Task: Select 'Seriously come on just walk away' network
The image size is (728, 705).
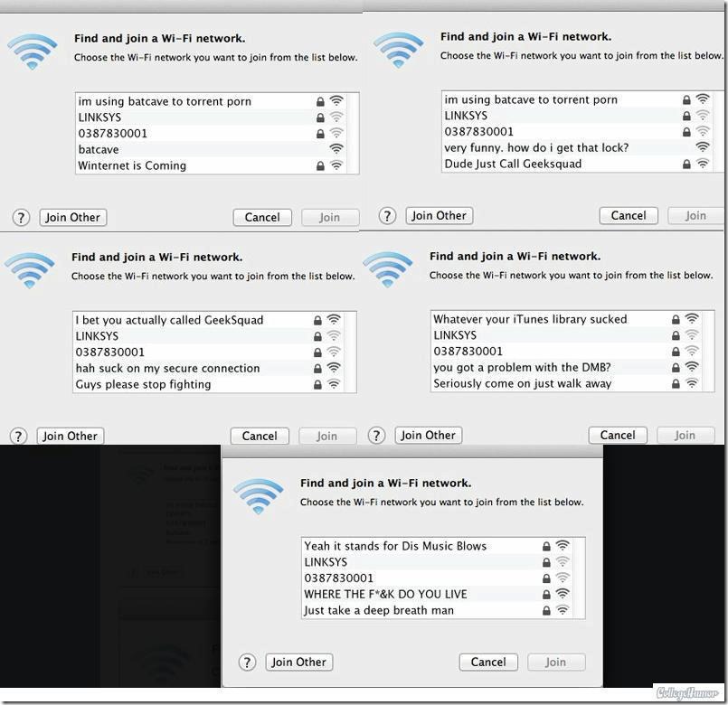Action: pos(566,383)
